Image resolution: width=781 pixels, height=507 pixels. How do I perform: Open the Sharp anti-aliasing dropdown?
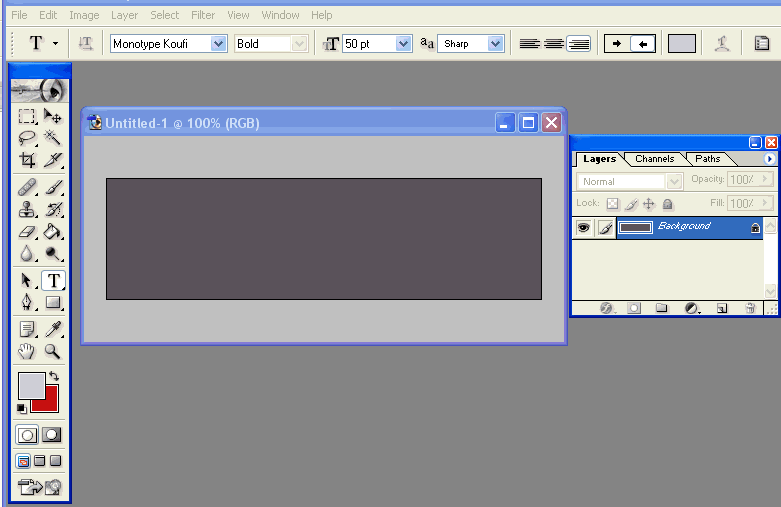[495, 44]
